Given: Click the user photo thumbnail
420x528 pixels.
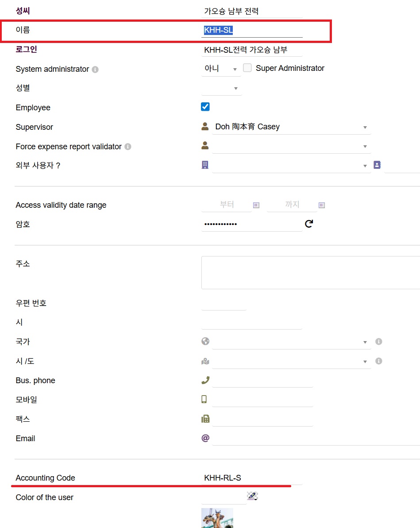Looking at the screenshot, I should point(217,518).
